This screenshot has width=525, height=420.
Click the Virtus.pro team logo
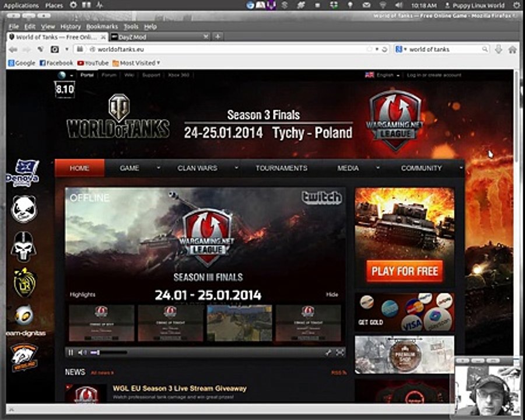pyautogui.click(x=24, y=358)
